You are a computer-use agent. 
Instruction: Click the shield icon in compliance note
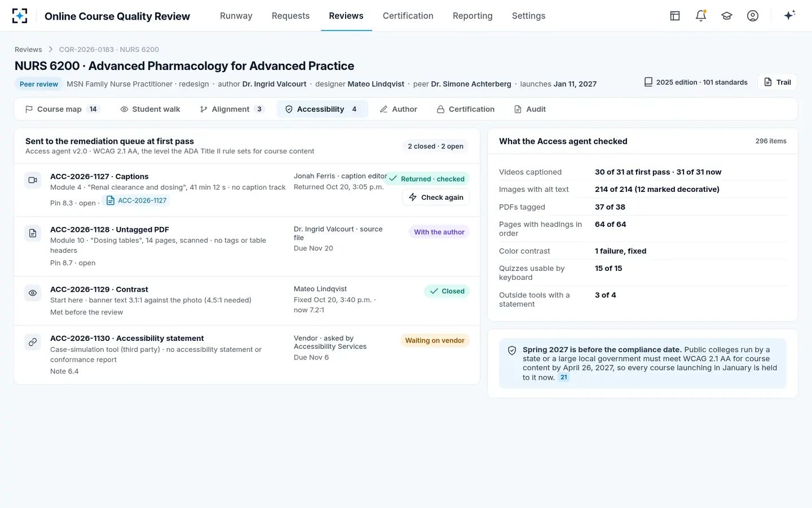click(x=512, y=351)
